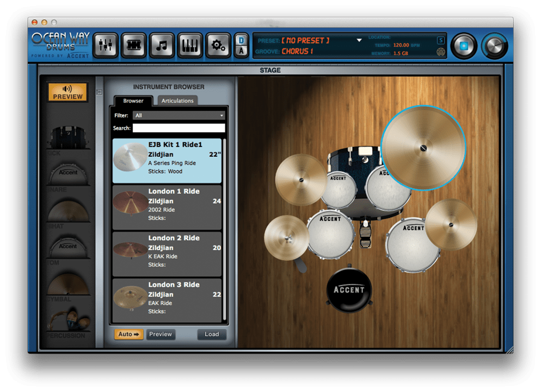Switch to the Articulations tab
The width and height of the screenshot is (541, 392).
pyautogui.click(x=177, y=101)
